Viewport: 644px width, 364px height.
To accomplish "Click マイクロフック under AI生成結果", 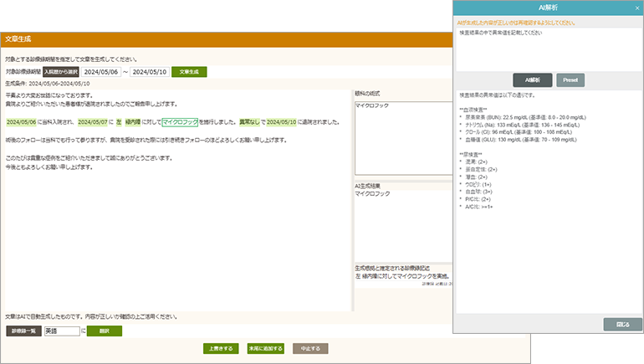I will [372, 193].
